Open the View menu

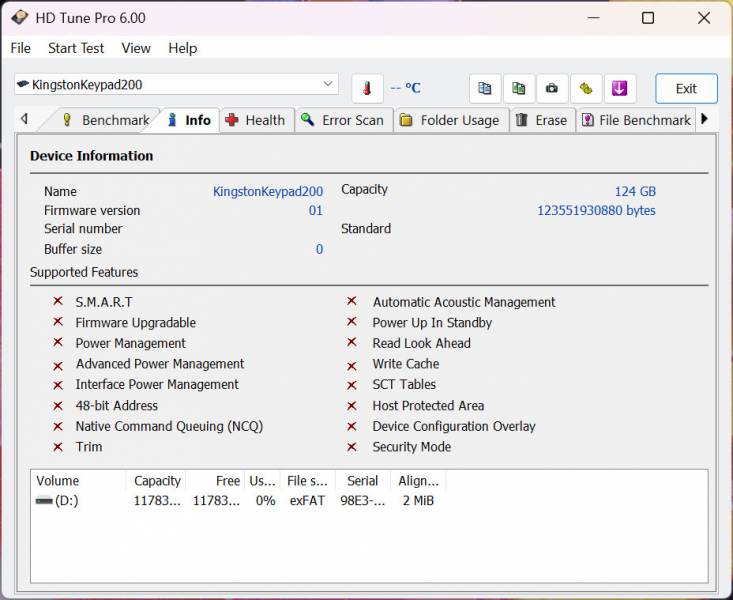click(136, 48)
